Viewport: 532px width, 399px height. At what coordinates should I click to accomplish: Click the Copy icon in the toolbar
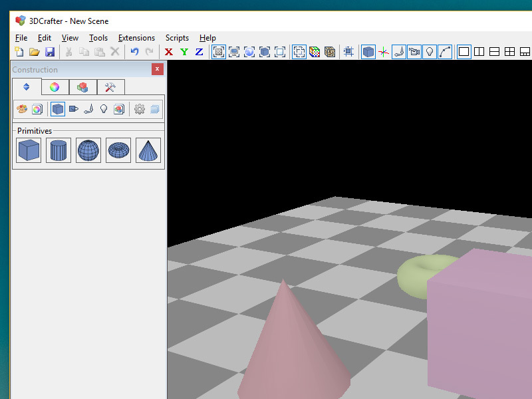(x=84, y=52)
